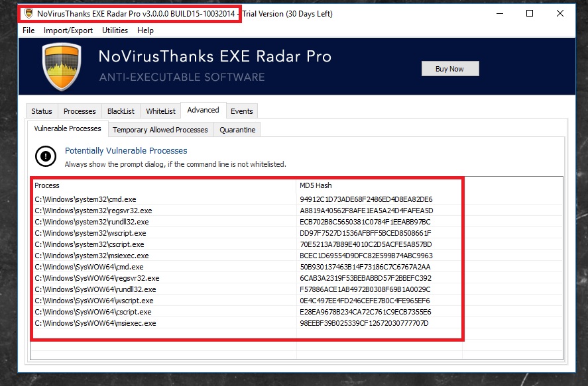Click hash 50B930137463B14F73186C7C6767A2AA

[x=365, y=267]
